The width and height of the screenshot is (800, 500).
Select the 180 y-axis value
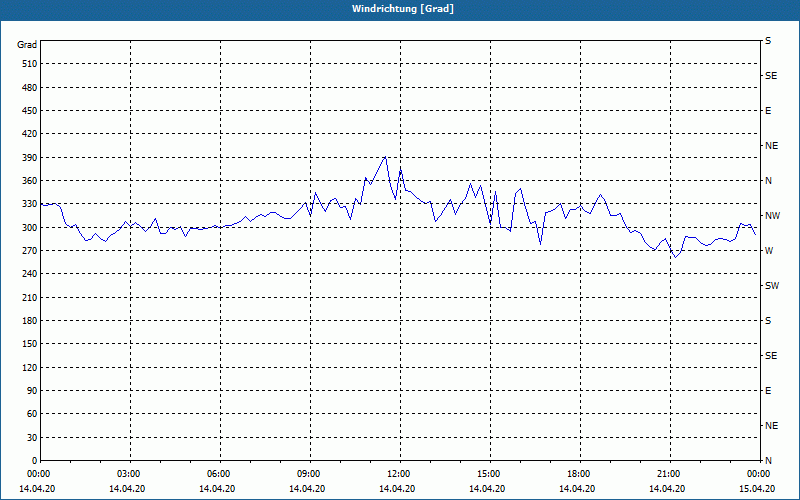[x=30, y=321]
